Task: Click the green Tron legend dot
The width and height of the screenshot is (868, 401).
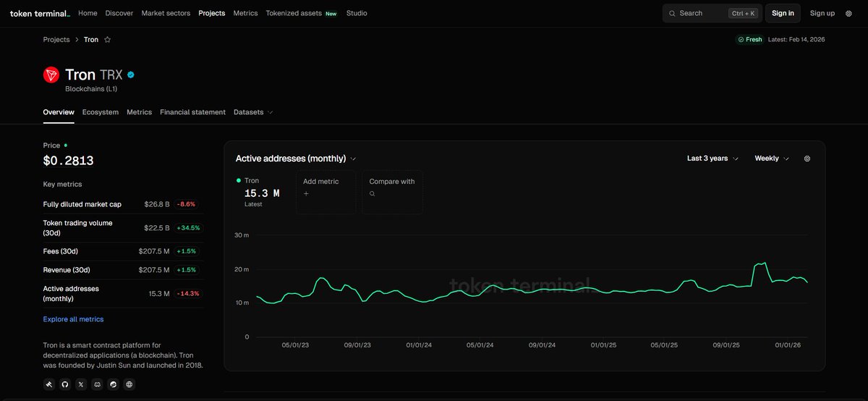Action: [239, 180]
